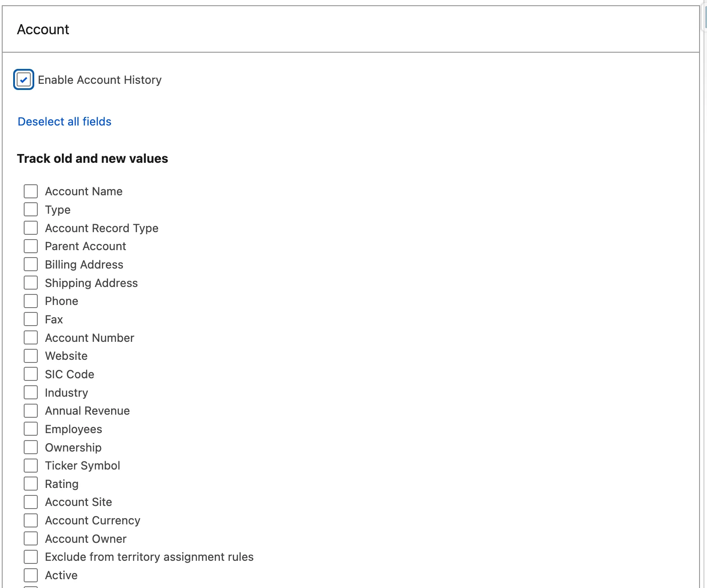This screenshot has width=707, height=588.
Task: Enable tracking for Account Owner
Action: click(x=31, y=539)
